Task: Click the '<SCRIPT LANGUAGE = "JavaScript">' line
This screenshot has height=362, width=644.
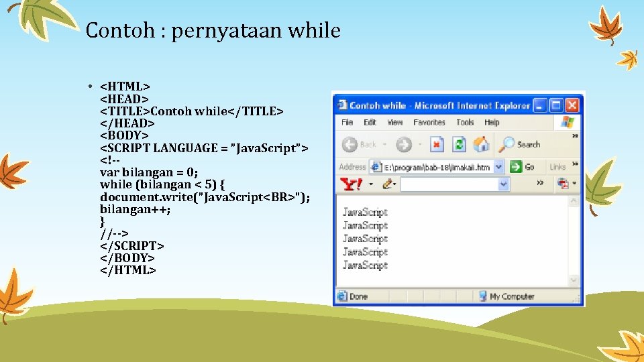Action: (204, 147)
